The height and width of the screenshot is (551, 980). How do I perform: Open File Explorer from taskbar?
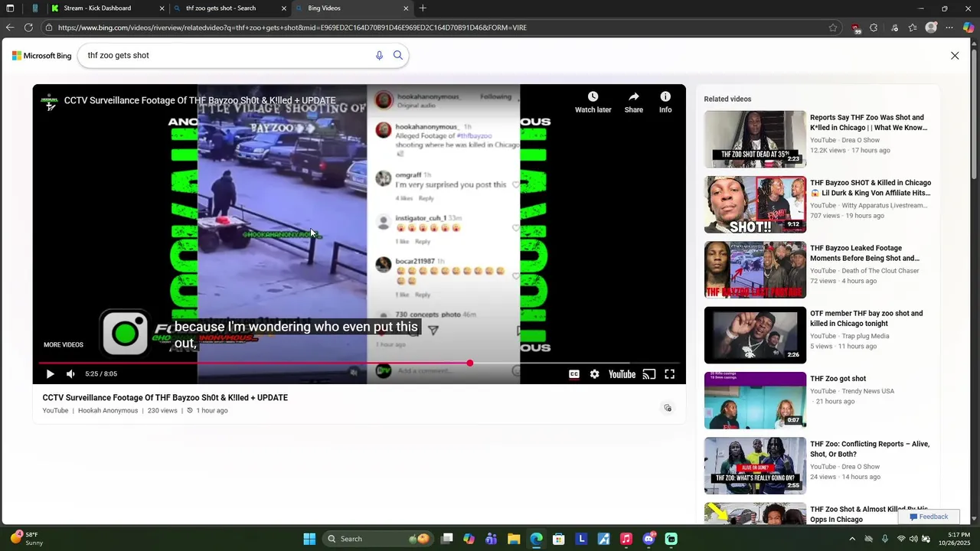[x=514, y=539]
